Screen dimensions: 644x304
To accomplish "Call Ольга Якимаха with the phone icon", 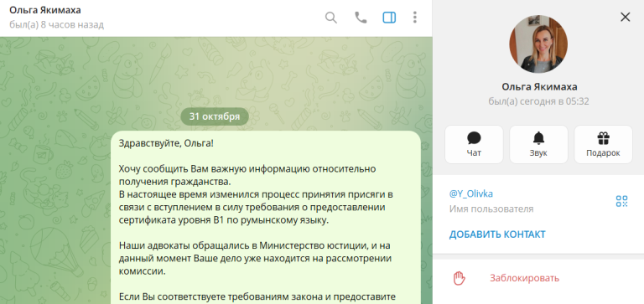I will coord(361,18).
